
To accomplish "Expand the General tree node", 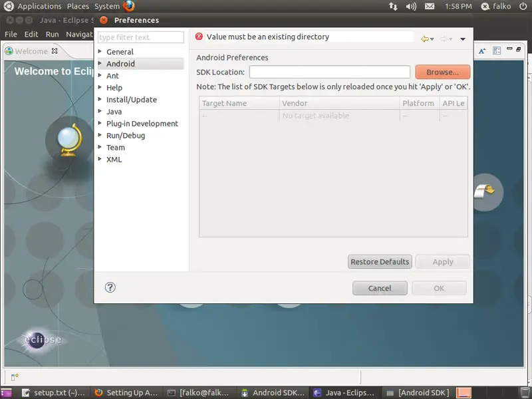I will (100, 51).
